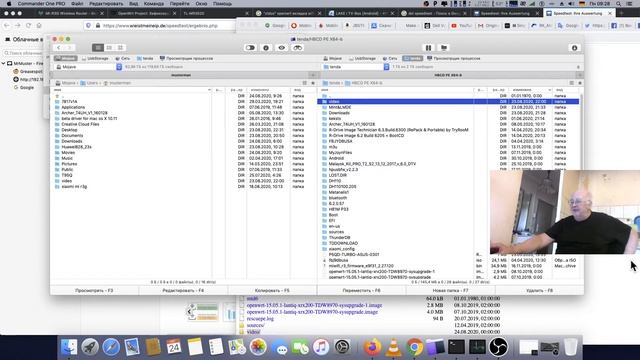Click Копировать - F5 button

[272, 291]
